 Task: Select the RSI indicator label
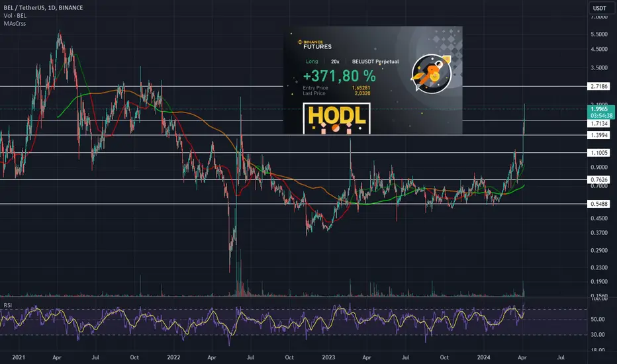pyautogui.click(x=7, y=305)
